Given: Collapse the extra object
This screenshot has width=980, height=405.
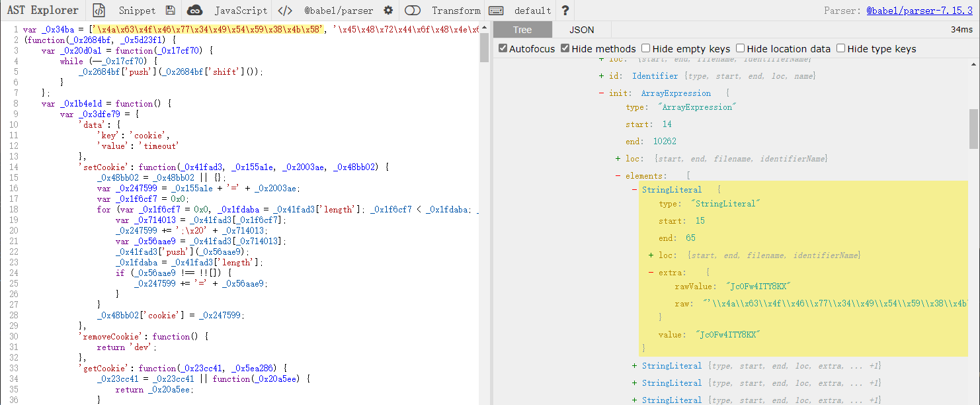Looking at the screenshot, I should (x=651, y=272).
